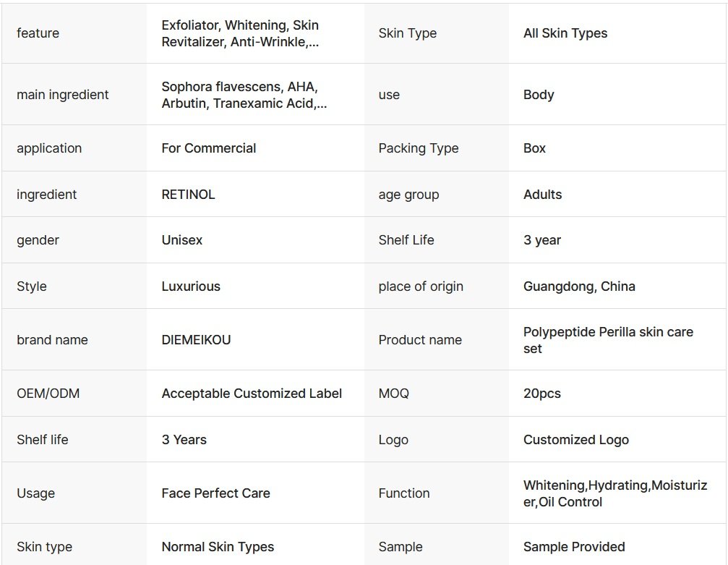Click the truncated feature value starting with Exfoliator
728x565 pixels.
(x=240, y=33)
